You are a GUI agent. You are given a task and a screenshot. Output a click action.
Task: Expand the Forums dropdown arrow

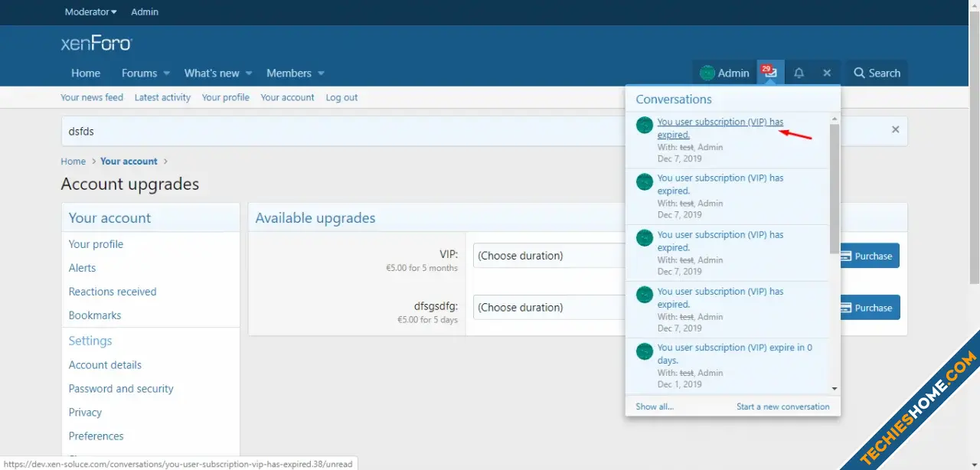click(x=166, y=73)
